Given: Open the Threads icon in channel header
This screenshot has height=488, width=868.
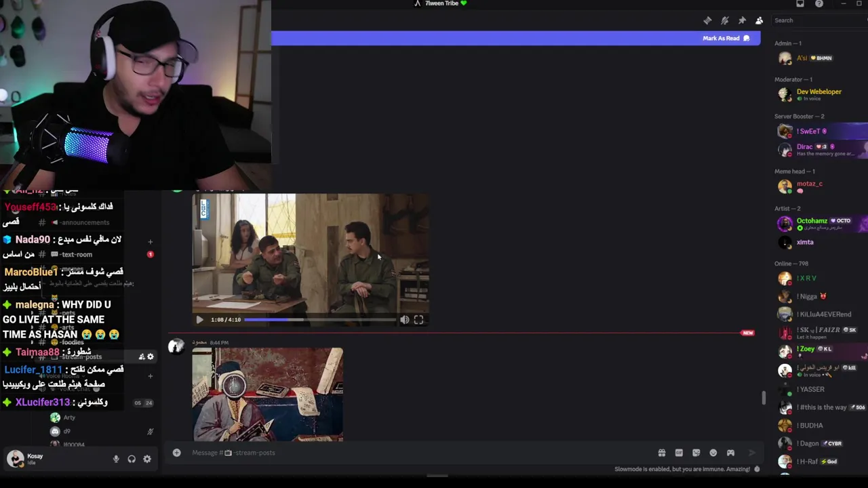Looking at the screenshot, I should click(x=707, y=20).
